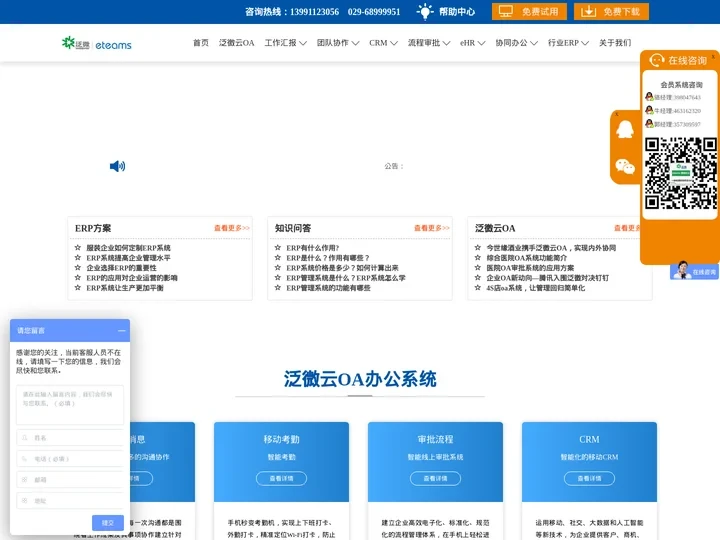Open 泛微云OA menu item
720x540 pixels.
point(236,43)
